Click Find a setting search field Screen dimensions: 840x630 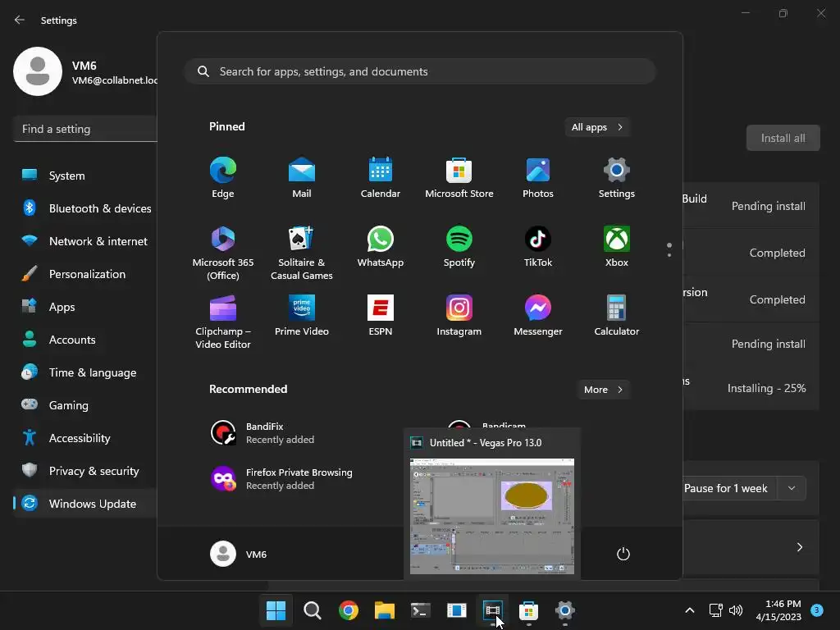pos(85,129)
